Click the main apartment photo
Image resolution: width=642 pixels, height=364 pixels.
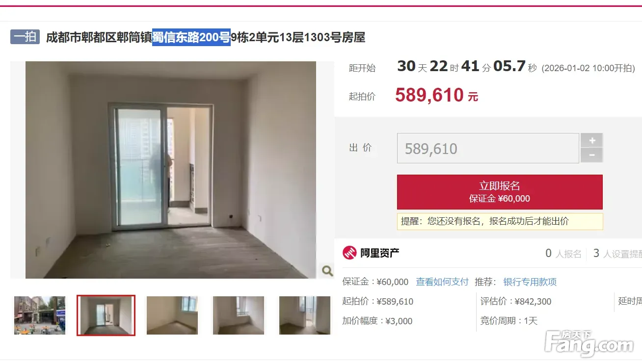click(171, 170)
